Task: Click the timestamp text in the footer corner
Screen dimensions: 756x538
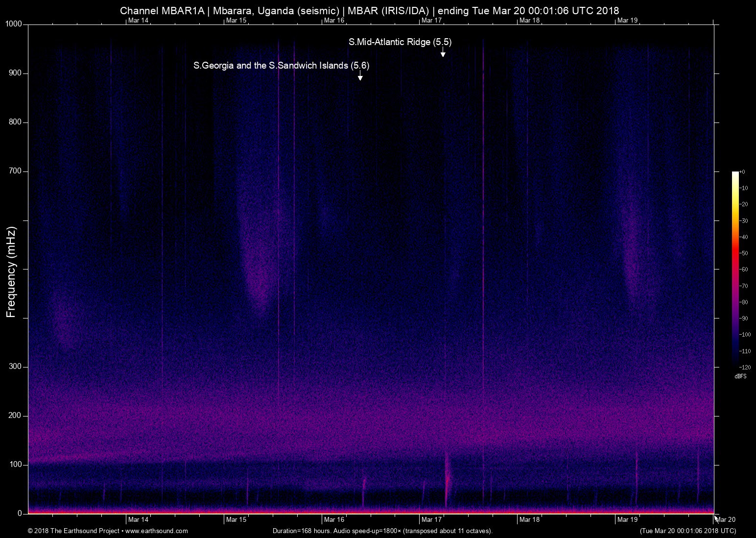Action: 687,531
